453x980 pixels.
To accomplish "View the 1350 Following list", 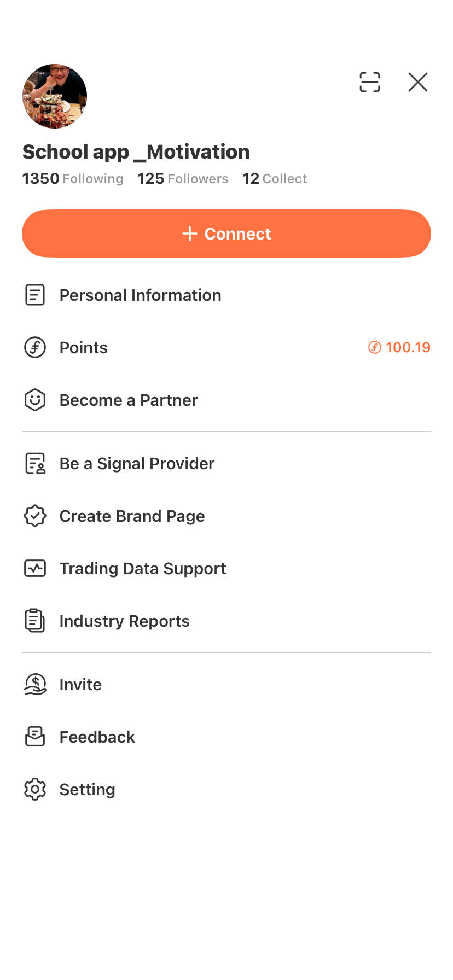I will coord(73,179).
